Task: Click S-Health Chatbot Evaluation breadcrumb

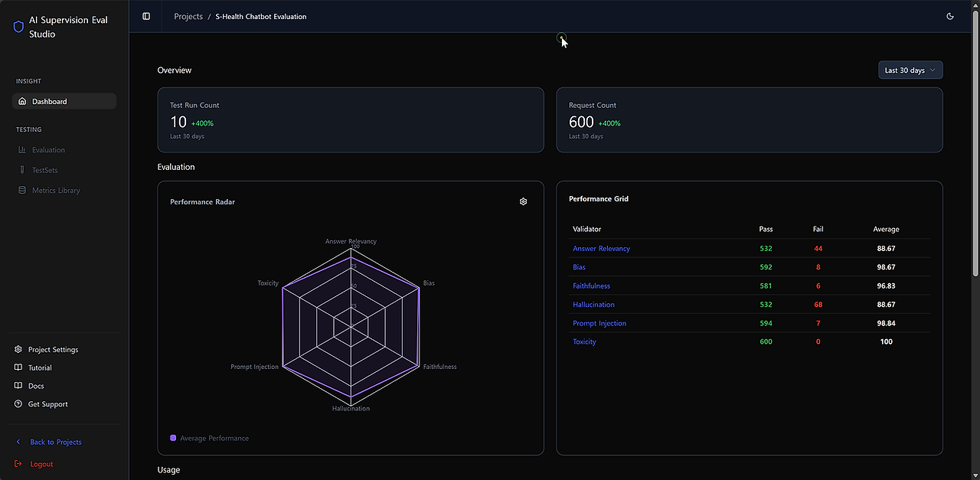Action: [x=261, y=16]
